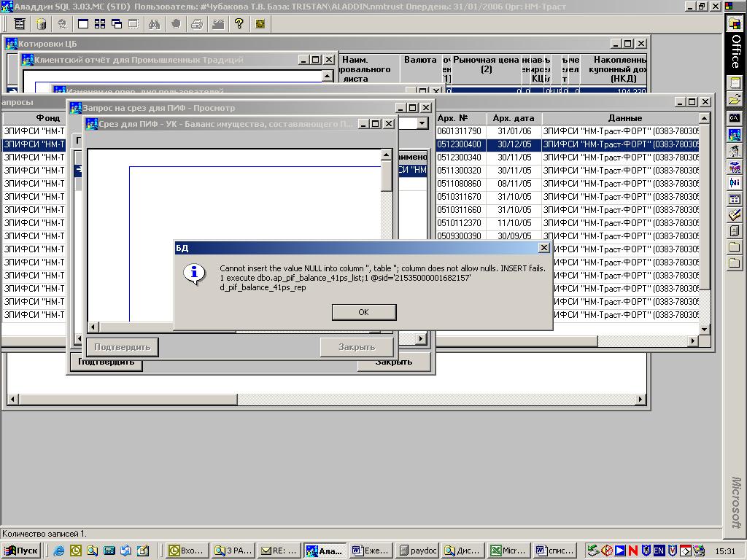Click the clock icon in the toolbar
This screenshot has width=747, height=560.
click(x=260, y=24)
